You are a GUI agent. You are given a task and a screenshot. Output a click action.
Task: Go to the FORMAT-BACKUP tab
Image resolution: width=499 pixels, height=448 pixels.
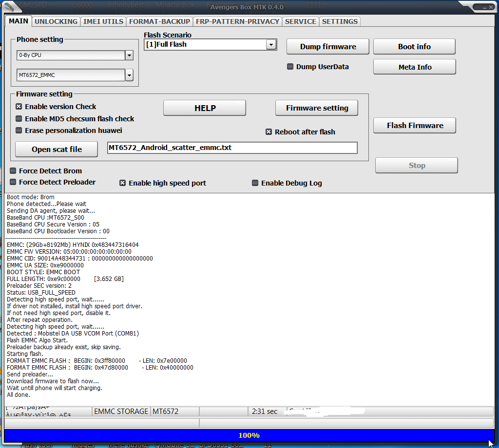(159, 21)
